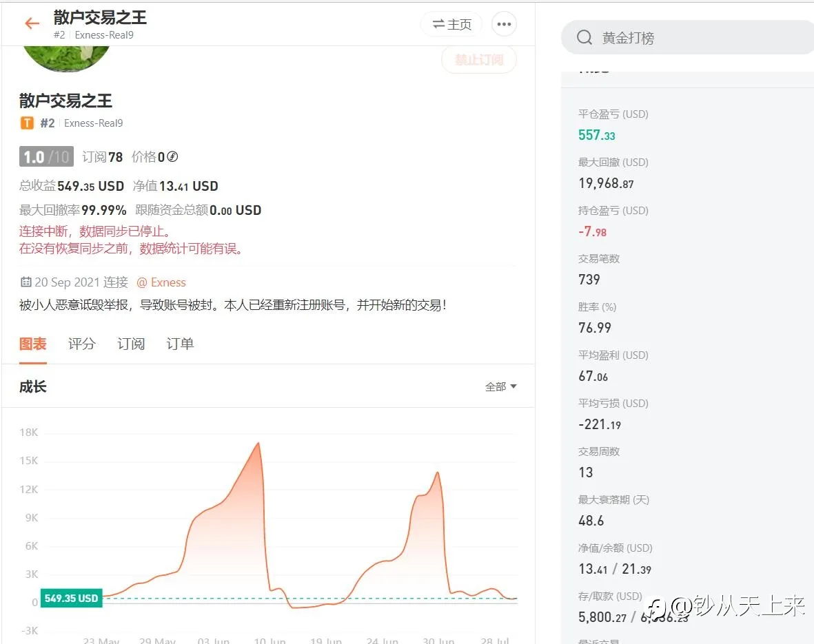Click the 平均盈利 67.06 value
814x644 pixels.
[593, 376]
